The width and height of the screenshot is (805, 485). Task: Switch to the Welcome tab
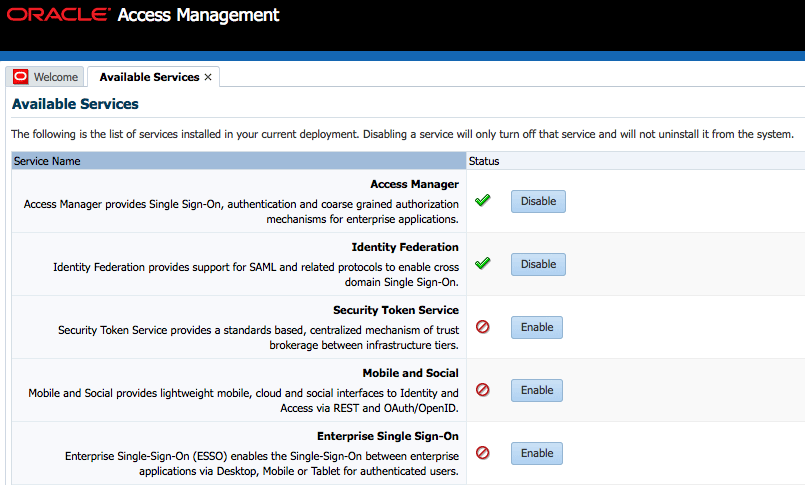pyautogui.click(x=45, y=76)
